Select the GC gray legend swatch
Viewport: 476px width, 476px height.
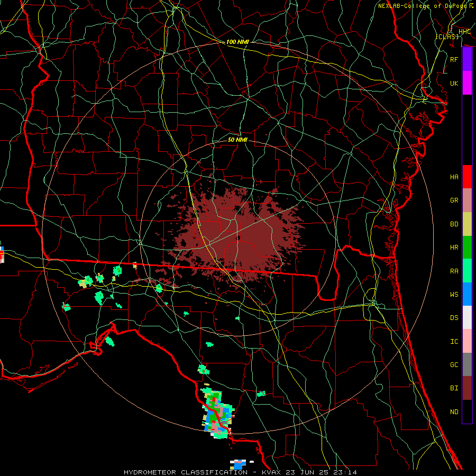point(467,364)
